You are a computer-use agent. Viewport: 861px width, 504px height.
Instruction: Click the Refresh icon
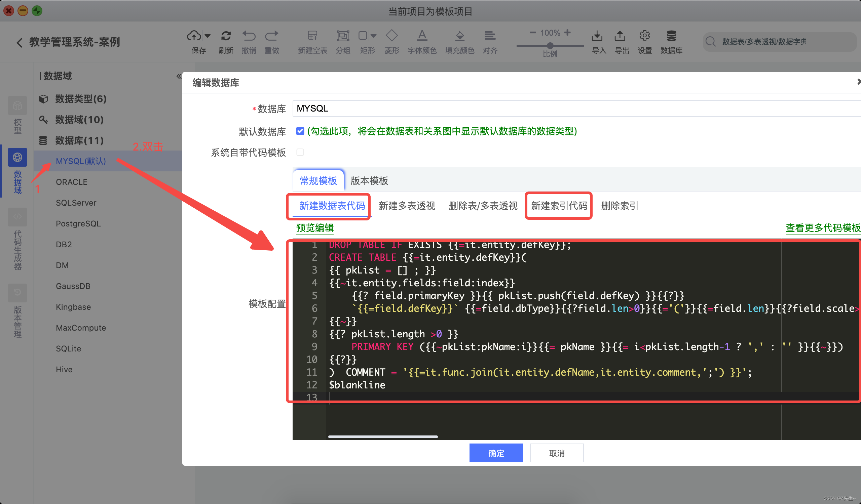point(226,36)
